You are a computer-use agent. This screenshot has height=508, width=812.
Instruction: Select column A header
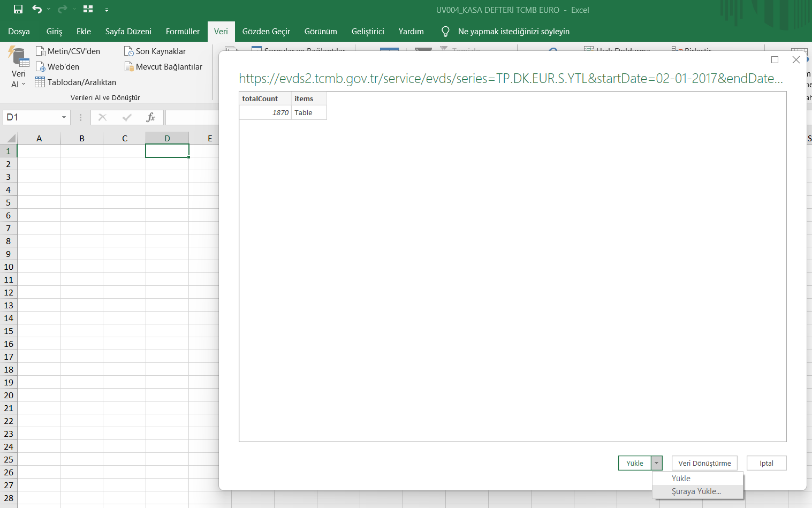pos(39,138)
